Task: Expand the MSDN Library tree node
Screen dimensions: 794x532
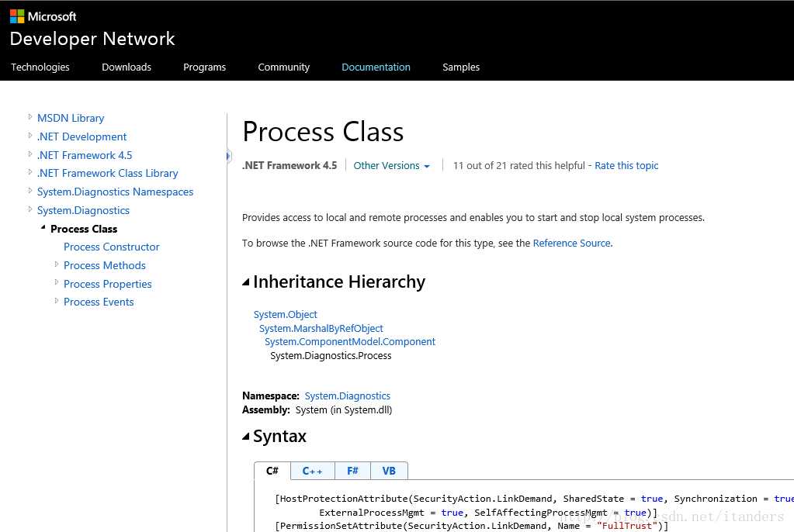Action: [30, 117]
